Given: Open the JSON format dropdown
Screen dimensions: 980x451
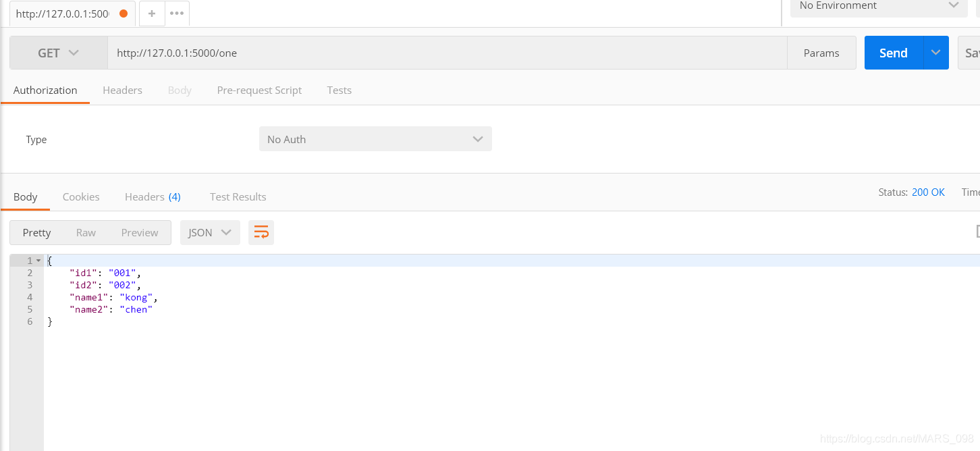Looking at the screenshot, I should pos(210,232).
